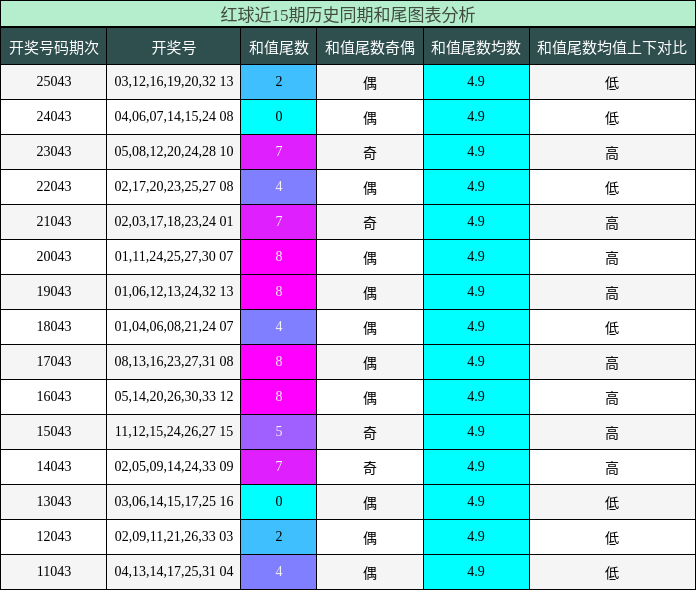696x590 pixels.
Task: Click the 和值尾数均数 column header
Action: [x=476, y=47]
